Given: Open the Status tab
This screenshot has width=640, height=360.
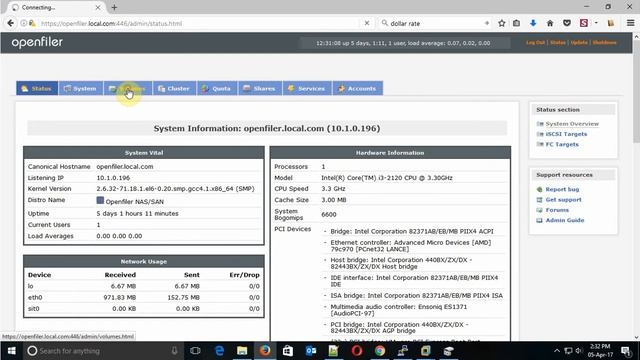Looking at the screenshot, I should coord(37,88).
